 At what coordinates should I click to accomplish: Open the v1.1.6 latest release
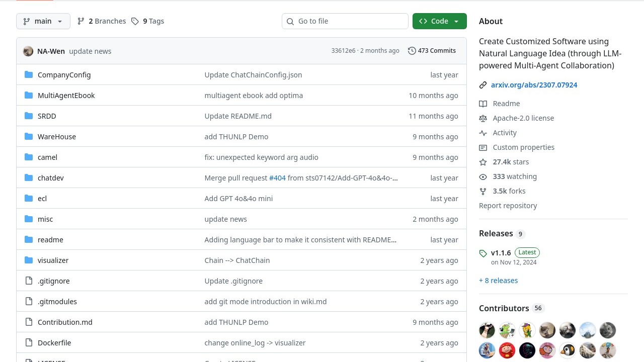coord(501,253)
